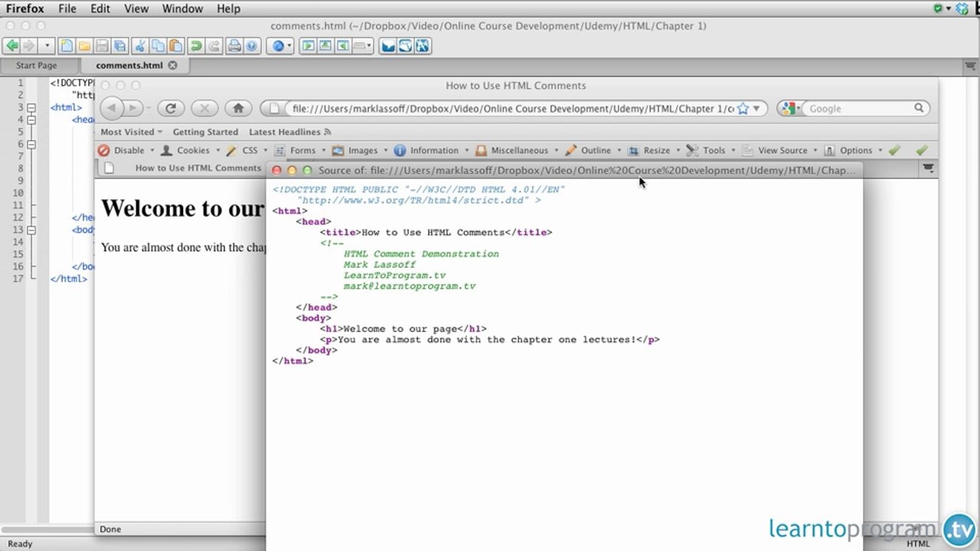Viewport: 980px width, 551px height.
Task: Open the View menu
Action: click(x=136, y=9)
